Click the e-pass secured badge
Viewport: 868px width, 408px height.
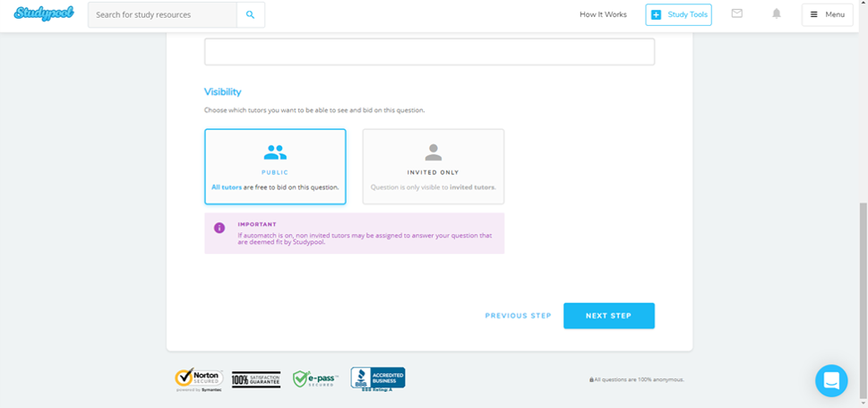[314, 379]
